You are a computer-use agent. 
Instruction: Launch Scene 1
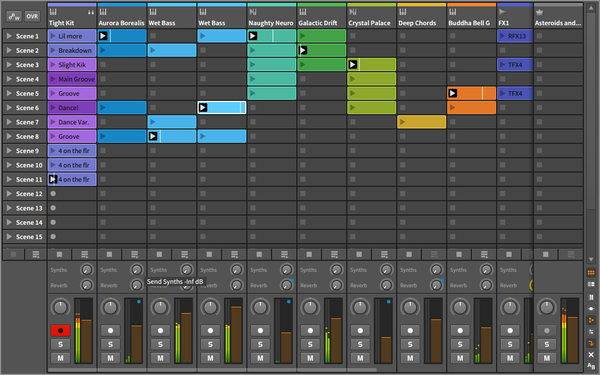(9, 36)
